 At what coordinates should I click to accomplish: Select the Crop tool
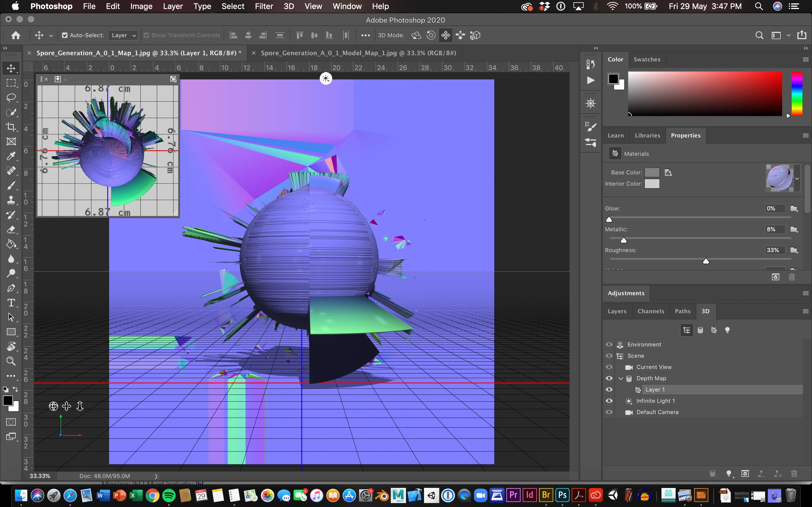(x=11, y=127)
